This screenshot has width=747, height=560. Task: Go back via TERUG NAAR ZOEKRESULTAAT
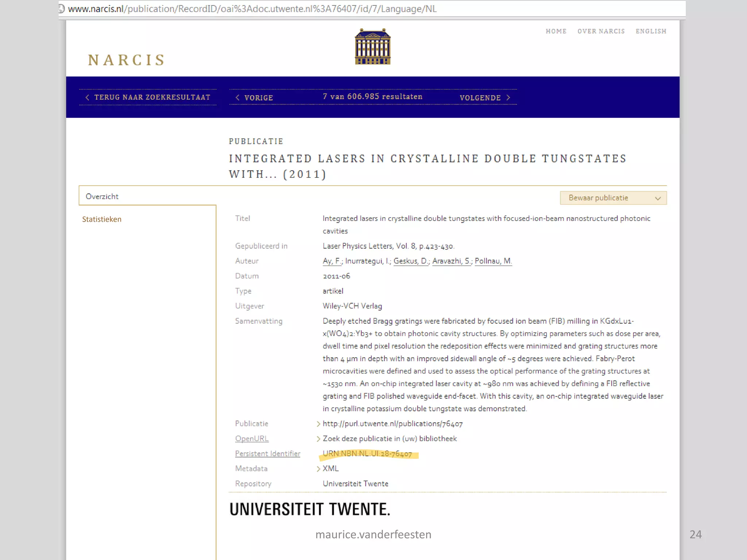click(152, 97)
